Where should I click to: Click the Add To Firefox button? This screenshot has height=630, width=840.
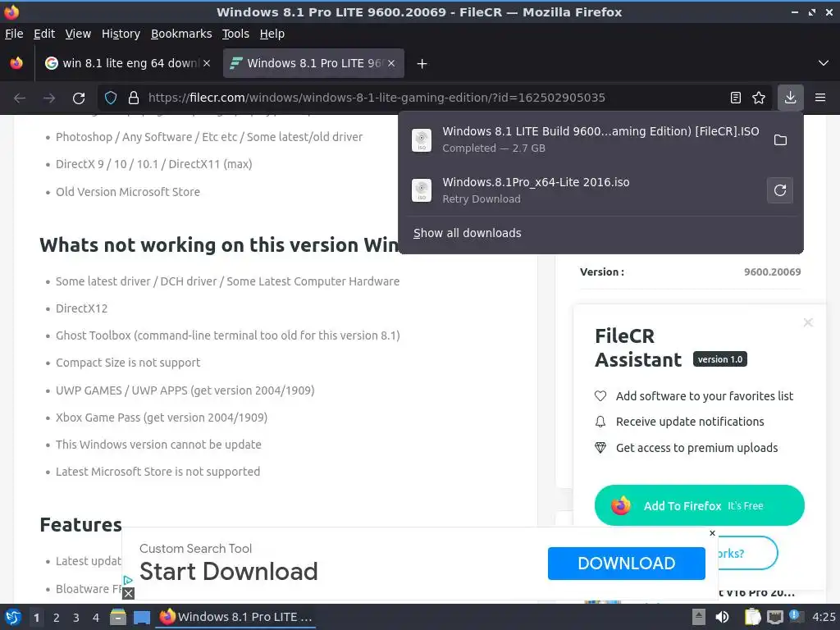(699, 505)
